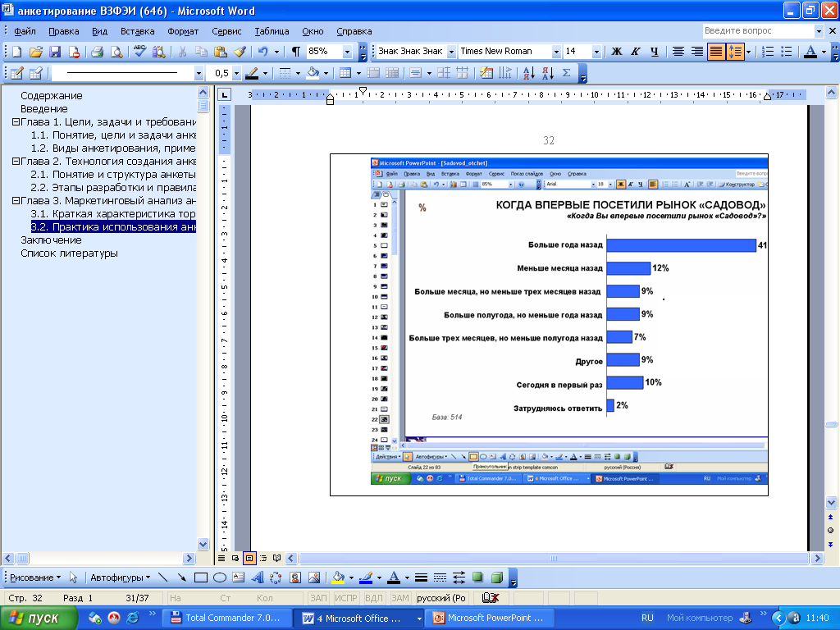Cut selection with the scissors icon
The image size is (840, 630).
coord(182,52)
